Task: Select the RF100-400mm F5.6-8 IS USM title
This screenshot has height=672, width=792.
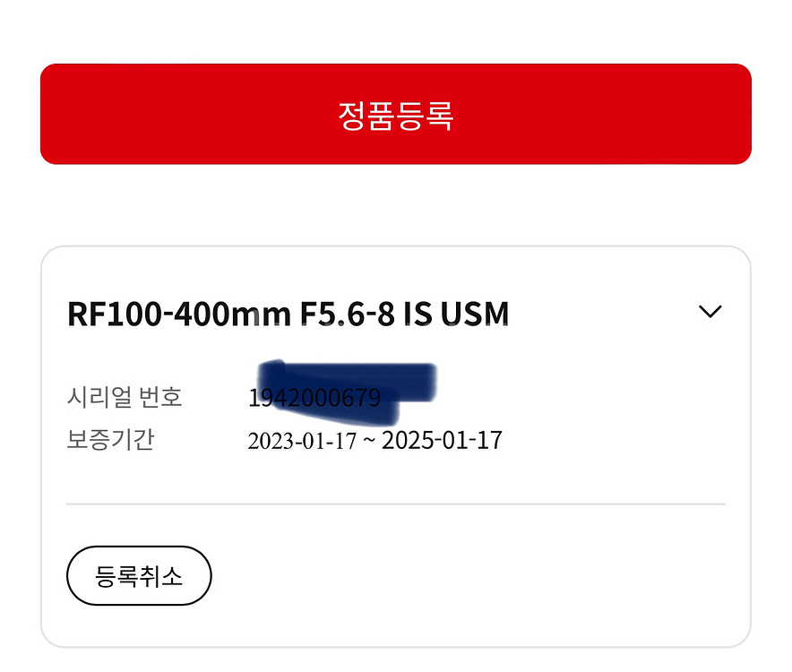Action: coord(288,314)
